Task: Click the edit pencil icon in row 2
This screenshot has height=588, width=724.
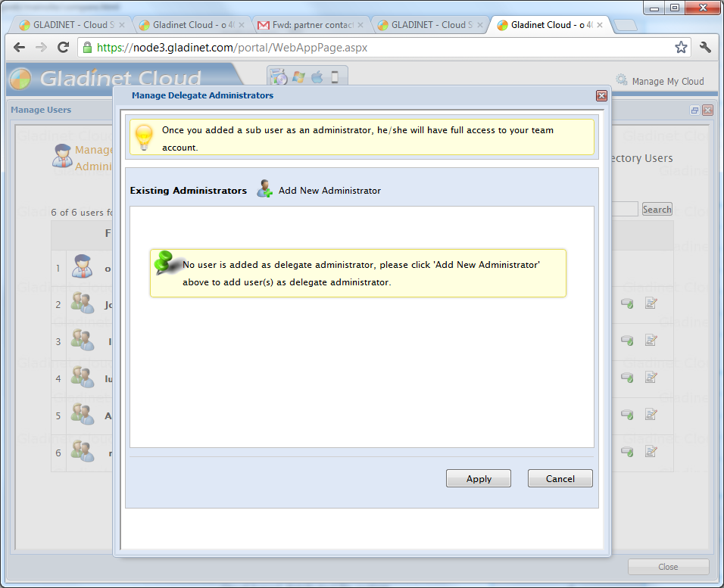Action: [651, 303]
